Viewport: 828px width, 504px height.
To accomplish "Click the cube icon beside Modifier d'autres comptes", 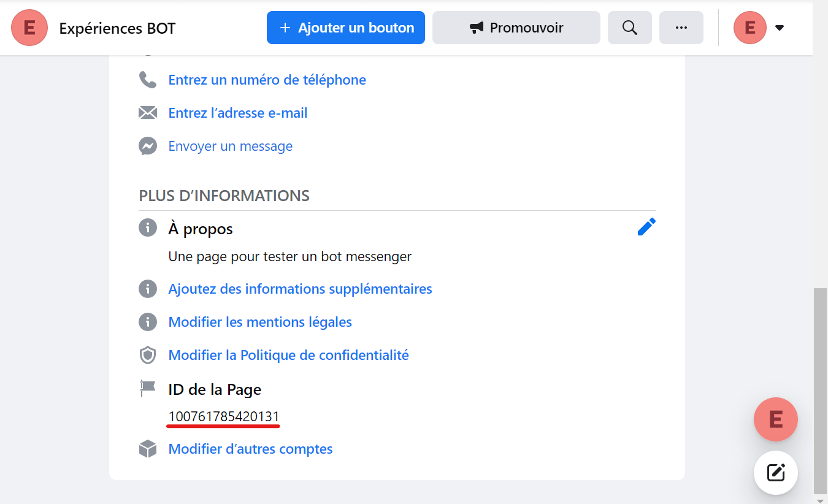I will (148, 449).
